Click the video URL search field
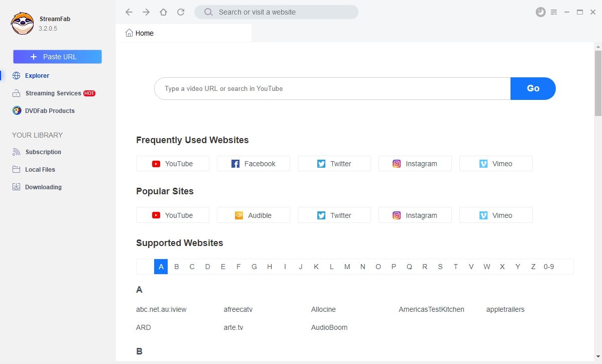This screenshot has width=602, height=364. pyautogui.click(x=332, y=89)
